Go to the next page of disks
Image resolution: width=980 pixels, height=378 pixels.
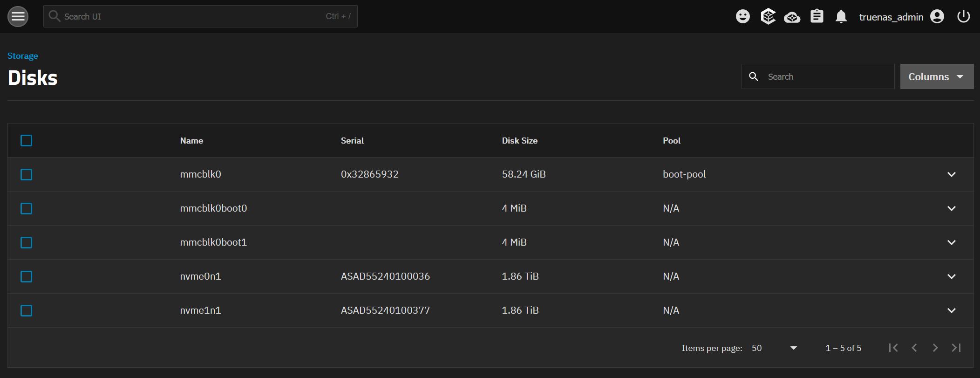click(935, 348)
